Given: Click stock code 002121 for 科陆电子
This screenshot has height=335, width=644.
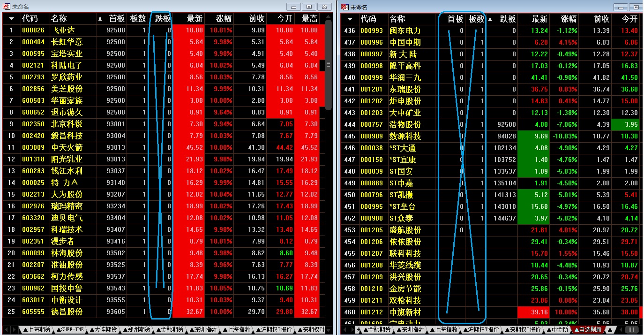Looking at the screenshot, I should 33,66.
